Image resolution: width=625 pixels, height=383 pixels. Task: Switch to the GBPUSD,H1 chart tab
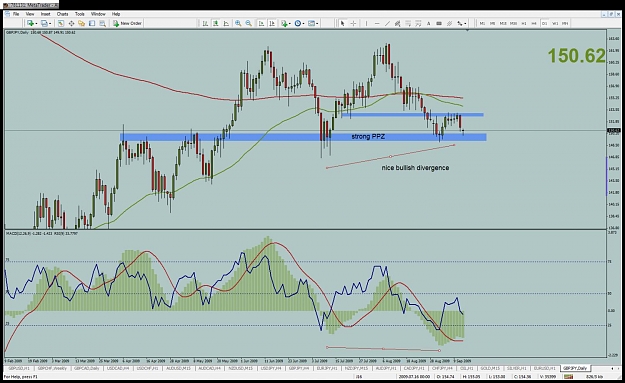pyautogui.click(x=19, y=368)
